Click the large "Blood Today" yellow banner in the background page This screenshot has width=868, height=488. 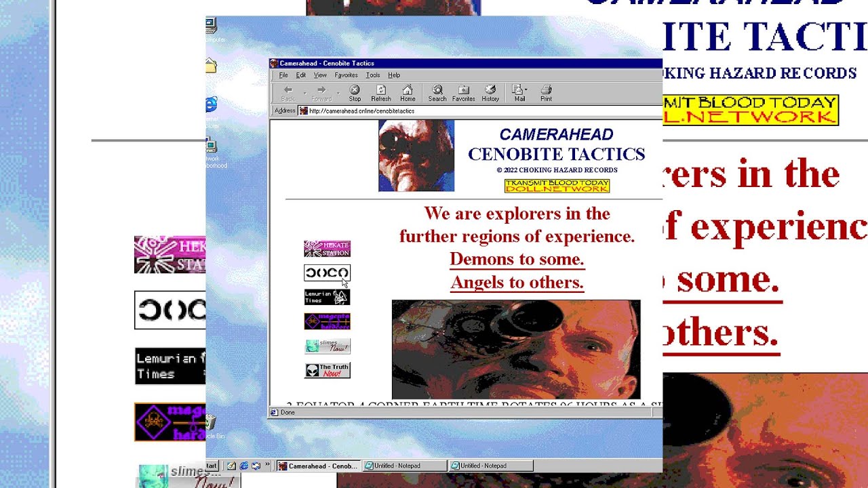pyautogui.click(x=751, y=110)
